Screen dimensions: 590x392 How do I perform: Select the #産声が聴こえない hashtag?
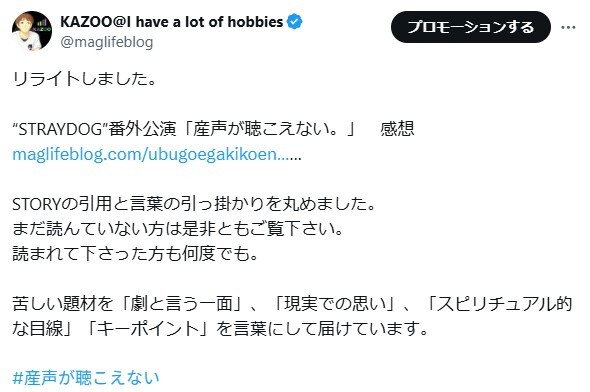click(86, 378)
